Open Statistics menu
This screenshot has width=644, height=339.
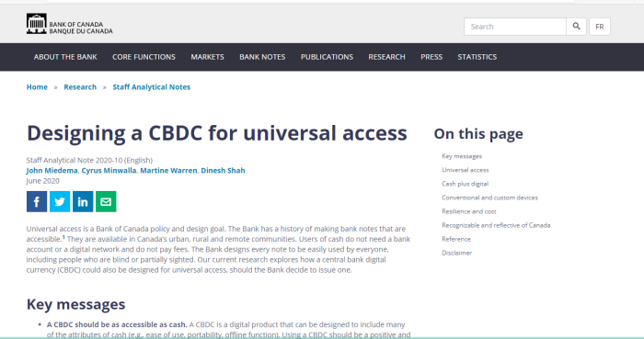click(x=477, y=57)
